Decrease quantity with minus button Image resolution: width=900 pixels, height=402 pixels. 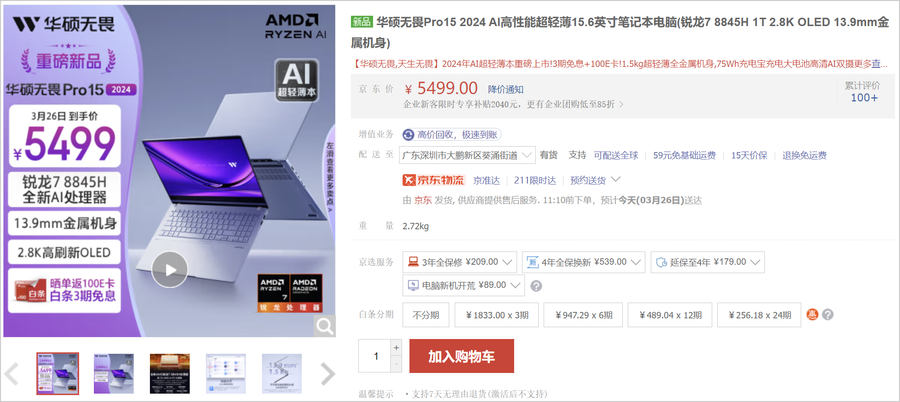coord(396,364)
